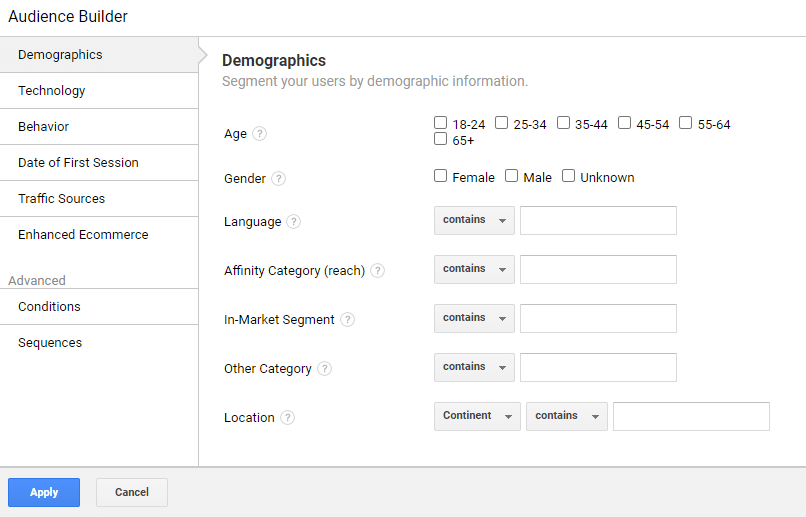
Task: Select the Demographics sidebar tab
Action: (x=99, y=54)
